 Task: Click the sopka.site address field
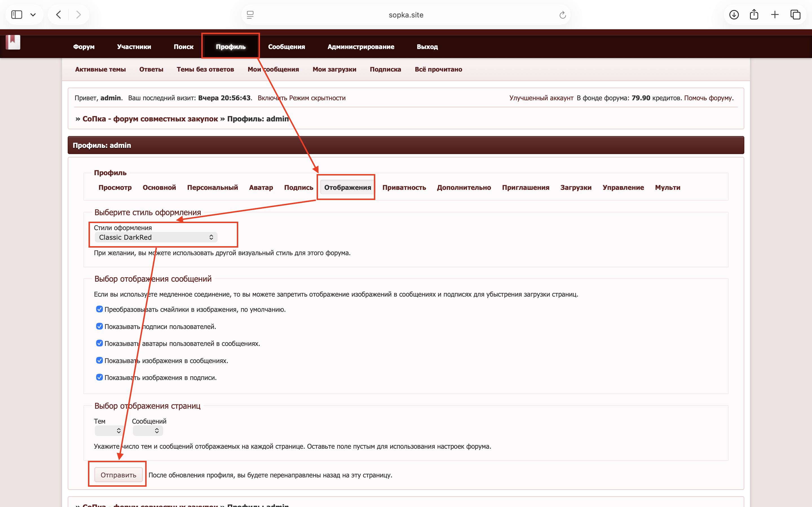[406, 15]
